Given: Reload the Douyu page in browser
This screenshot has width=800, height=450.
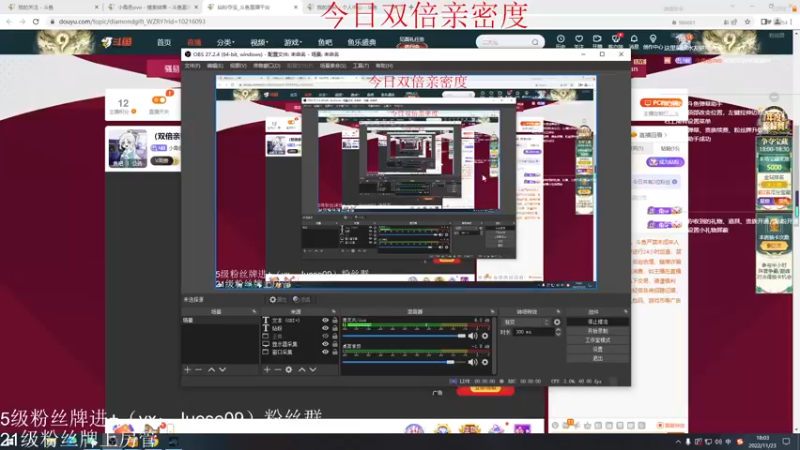Looking at the screenshot, I should [36, 21].
